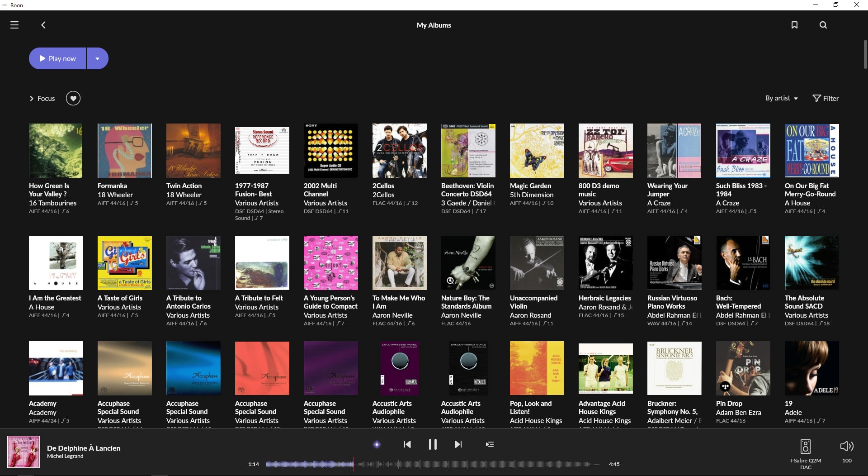This screenshot has width=868, height=476.
Task: Open the volume speaker control
Action: [x=847, y=446]
